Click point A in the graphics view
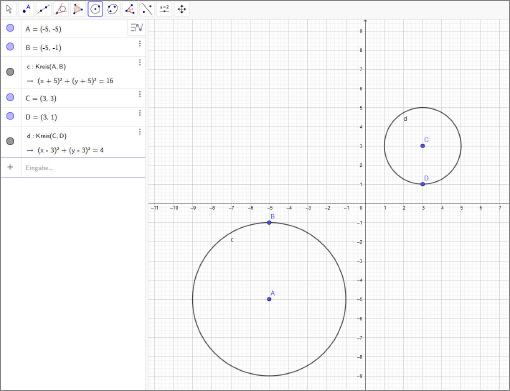 pyautogui.click(x=269, y=299)
